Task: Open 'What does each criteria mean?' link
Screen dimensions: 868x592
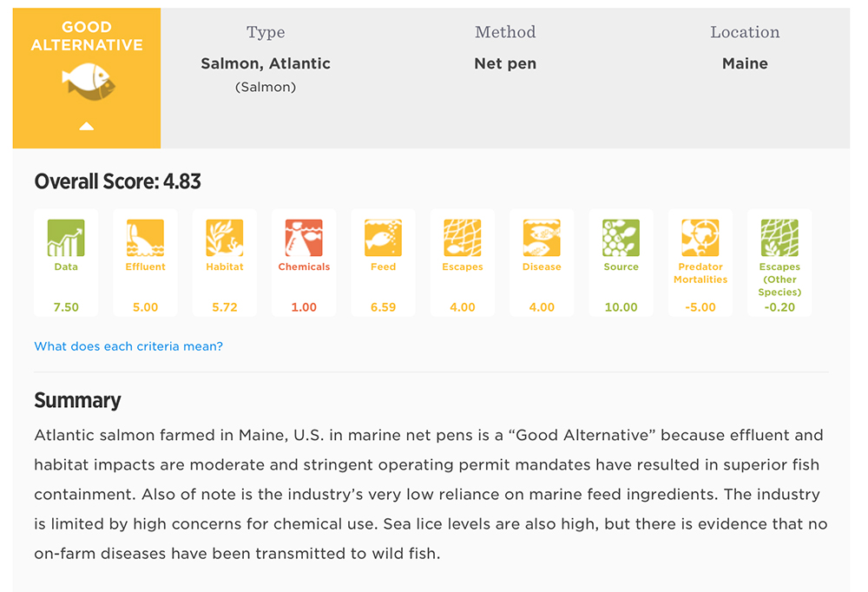Action: click(x=128, y=346)
